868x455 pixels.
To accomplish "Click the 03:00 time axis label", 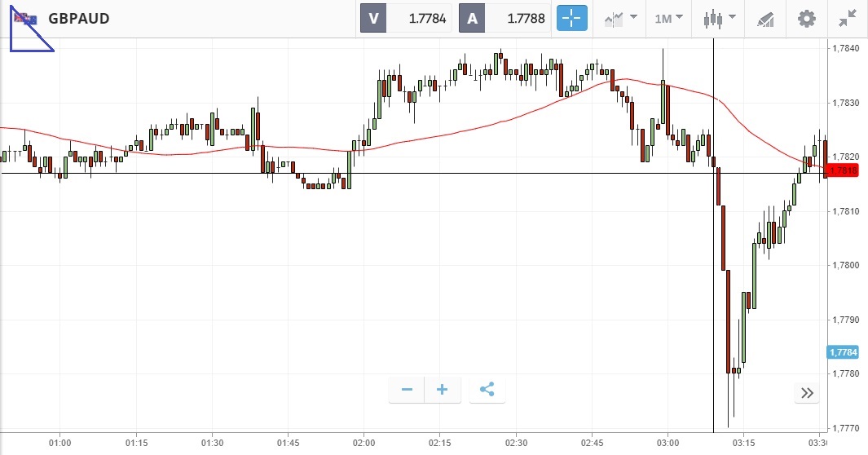I will click(x=668, y=442).
